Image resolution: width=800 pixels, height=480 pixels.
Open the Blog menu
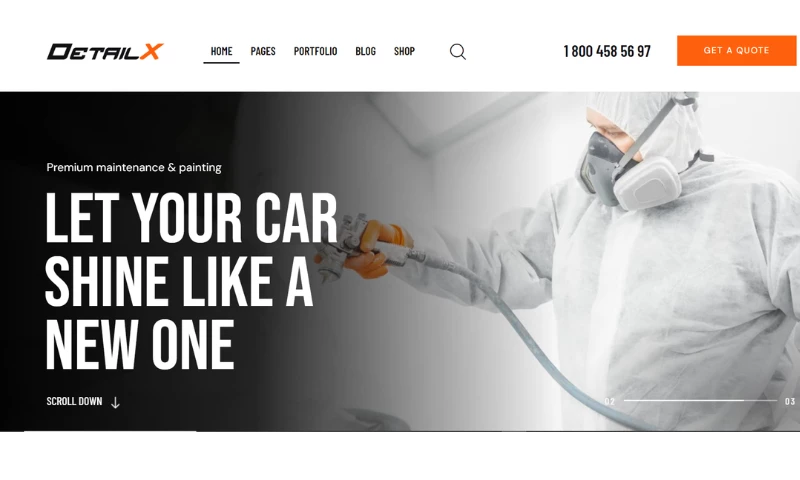coord(365,51)
